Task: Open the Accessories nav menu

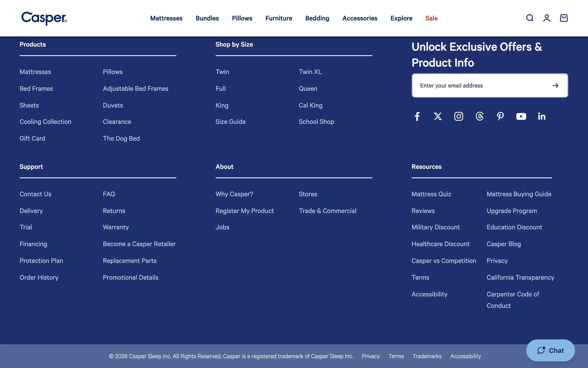Action: (x=360, y=18)
